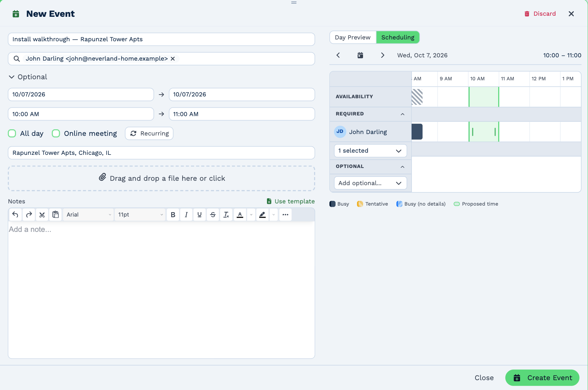Undo the last note edit
Image resolution: width=588 pixels, height=390 pixels.
[15, 215]
